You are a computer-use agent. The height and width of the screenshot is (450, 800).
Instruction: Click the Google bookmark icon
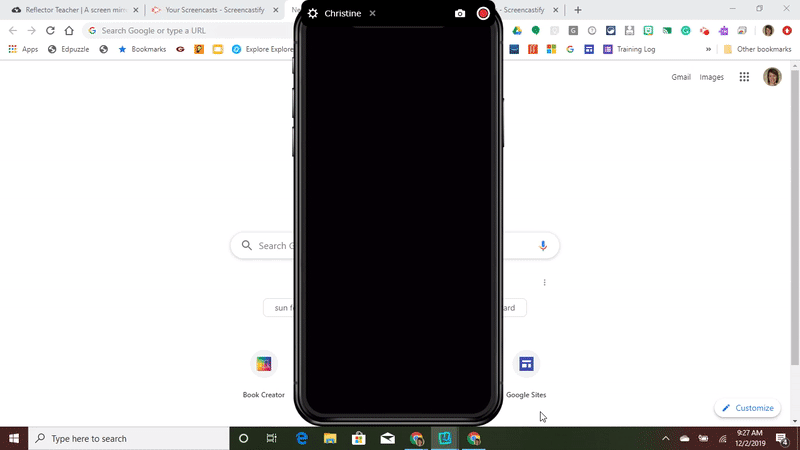[x=570, y=49]
